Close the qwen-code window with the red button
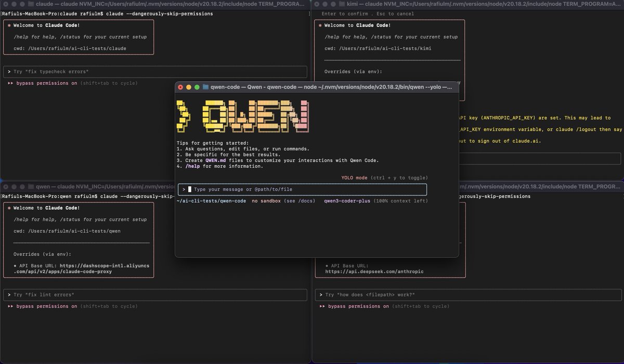Viewport: 624px width, 364px height. 180,87
